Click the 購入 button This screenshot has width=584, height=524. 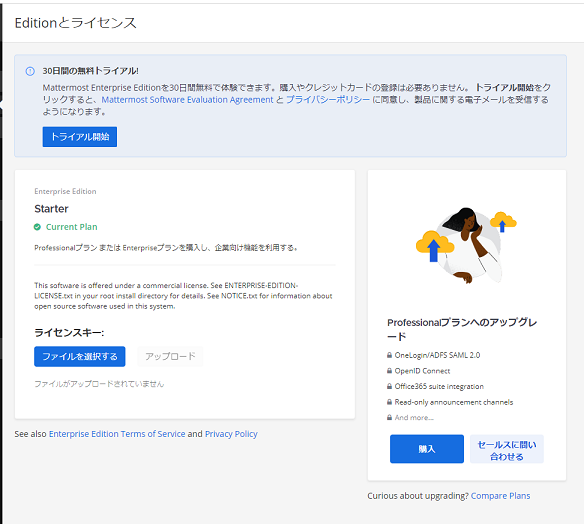[427, 449]
